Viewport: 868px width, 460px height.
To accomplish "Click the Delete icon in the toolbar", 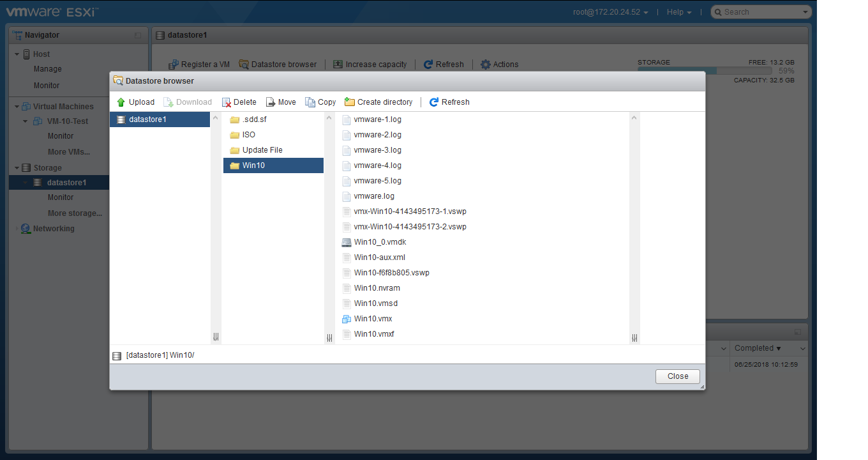I will pos(227,102).
